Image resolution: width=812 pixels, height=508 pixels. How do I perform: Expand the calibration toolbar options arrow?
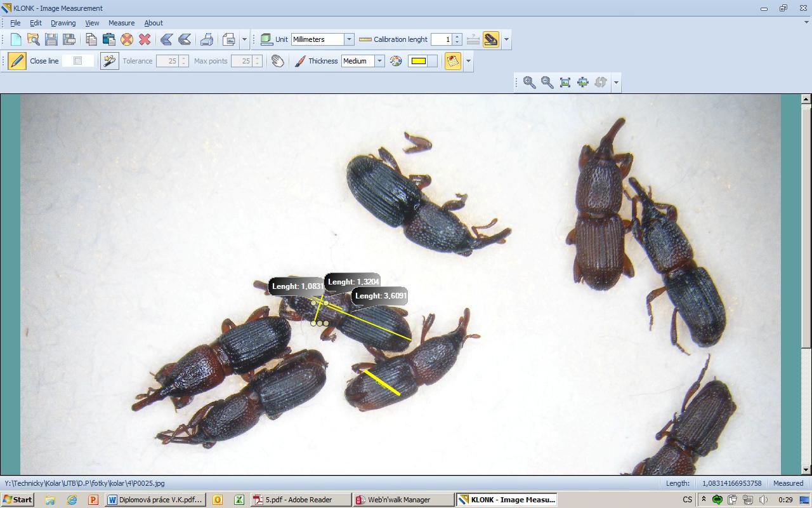(x=506, y=39)
